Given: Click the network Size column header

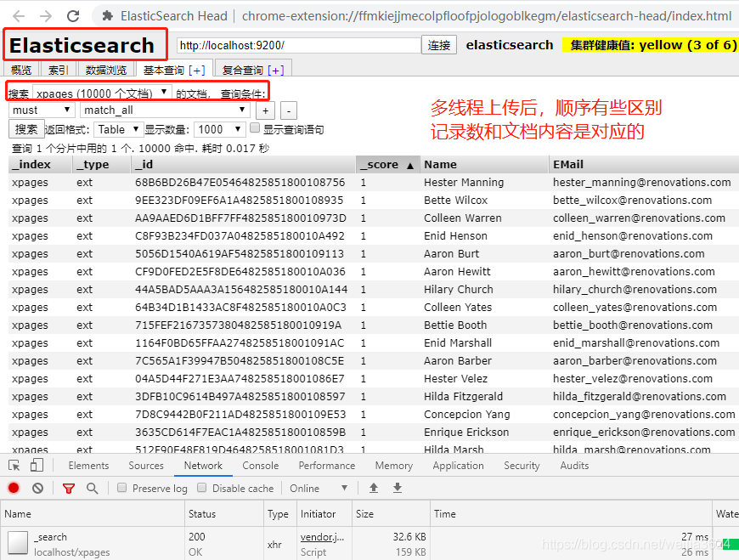Looking at the screenshot, I should 391,514.
